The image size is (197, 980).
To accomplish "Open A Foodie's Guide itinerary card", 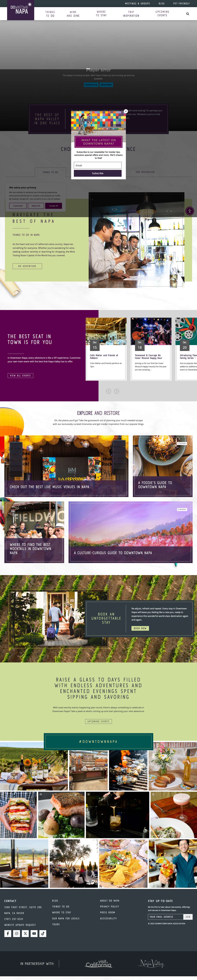I will (x=163, y=466).
